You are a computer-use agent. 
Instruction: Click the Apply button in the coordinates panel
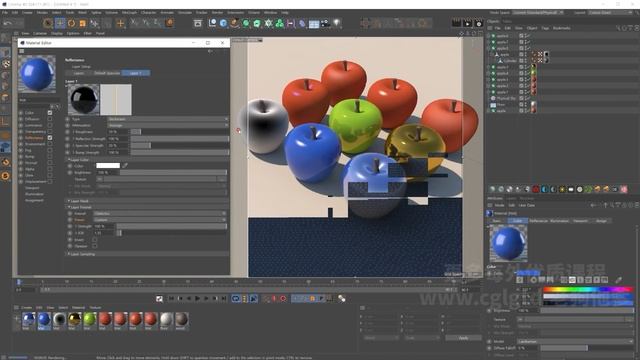463,338
